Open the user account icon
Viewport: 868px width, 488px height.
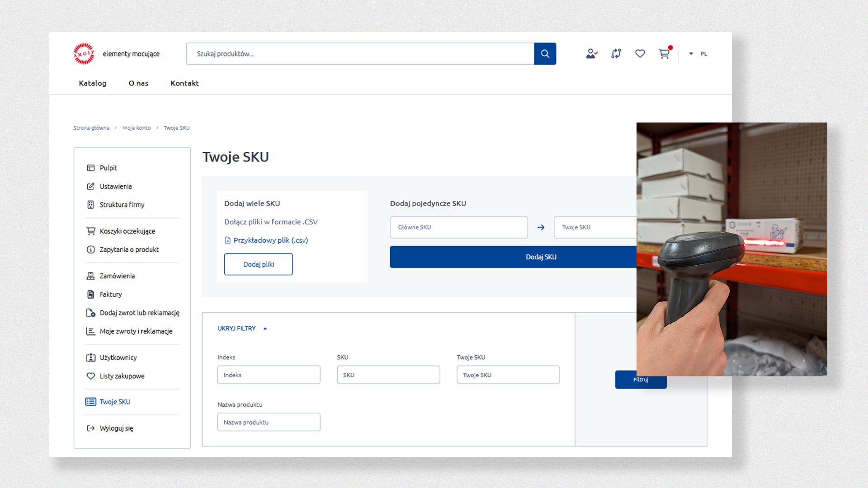click(591, 54)
